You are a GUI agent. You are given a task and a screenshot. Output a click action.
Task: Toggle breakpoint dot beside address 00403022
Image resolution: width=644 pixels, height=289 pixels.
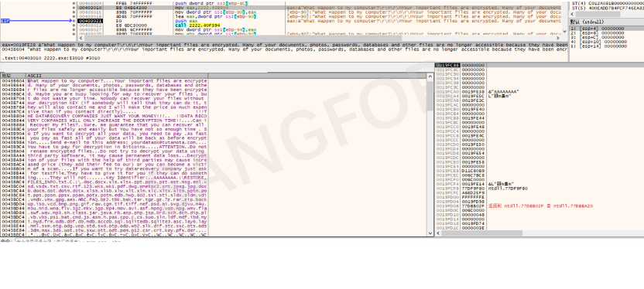(x=74, y=25)
